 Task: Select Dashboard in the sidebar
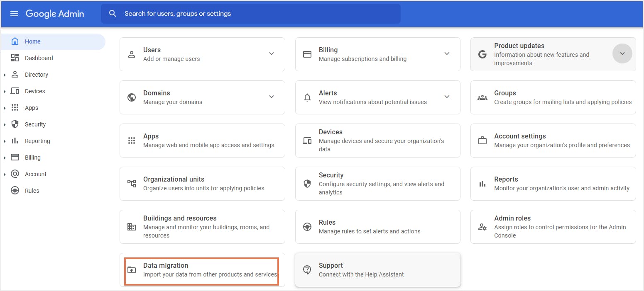click(39, 58)
